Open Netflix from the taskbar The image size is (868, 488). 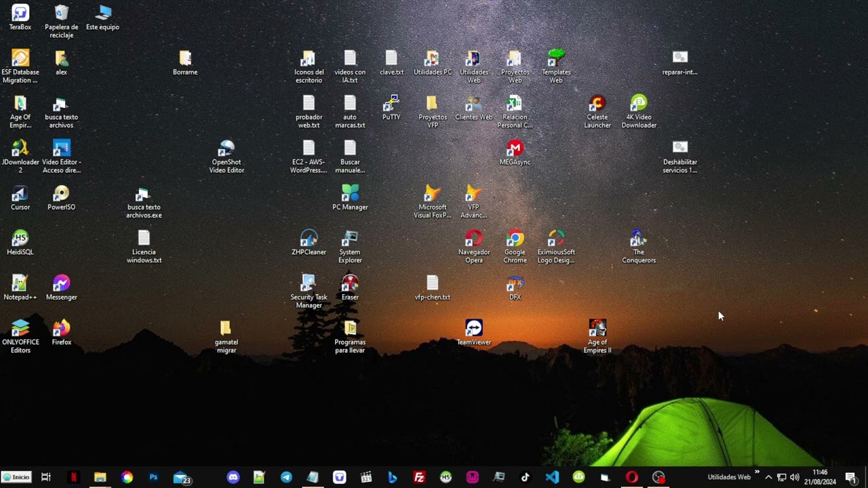click(x=73, y=477)
